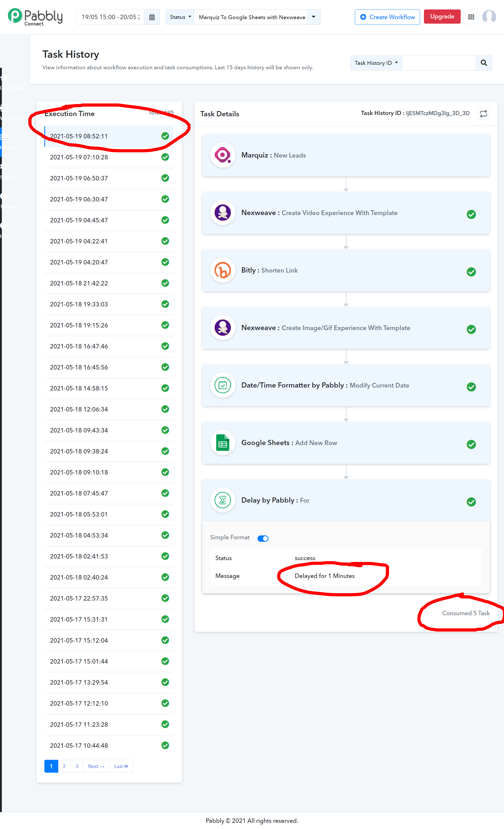Click the green check on the Date/Time Formatter step
The image size is (504, 829).
coord(471,387)
